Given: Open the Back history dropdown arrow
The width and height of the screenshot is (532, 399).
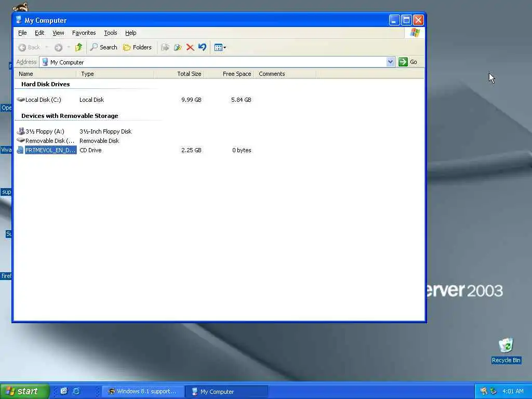Looking at the screenshot, I should click(47, 47).
